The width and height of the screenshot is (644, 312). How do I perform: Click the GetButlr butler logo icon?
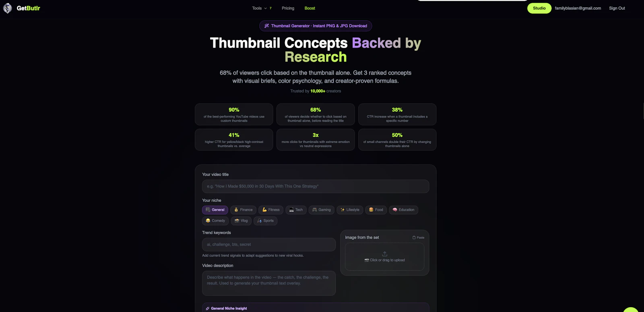pyautogui.click(x=8, y=8)
